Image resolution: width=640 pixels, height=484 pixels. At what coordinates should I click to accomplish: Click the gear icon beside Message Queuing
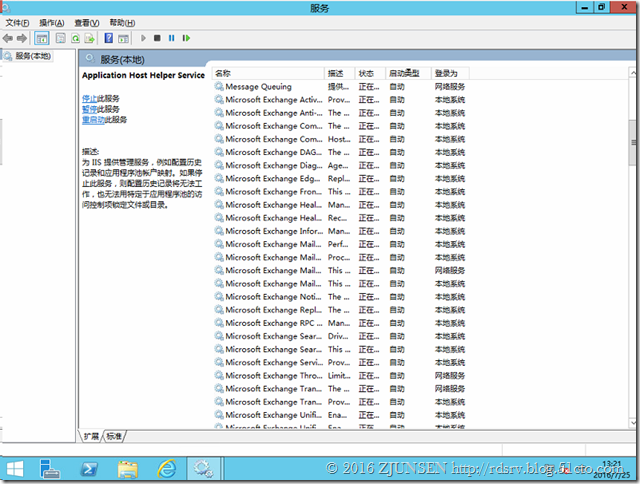(219, 87)
